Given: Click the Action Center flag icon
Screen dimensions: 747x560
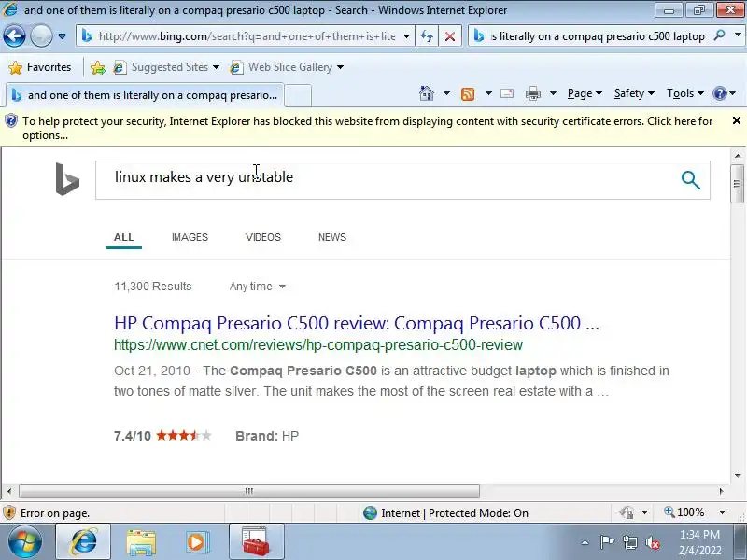Looking at the screenshot, I should click(607, 542).
